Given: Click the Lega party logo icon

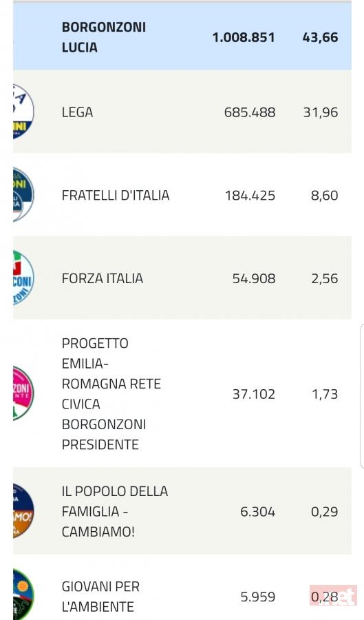Looking at the screenshot, I should click(23, 112).
